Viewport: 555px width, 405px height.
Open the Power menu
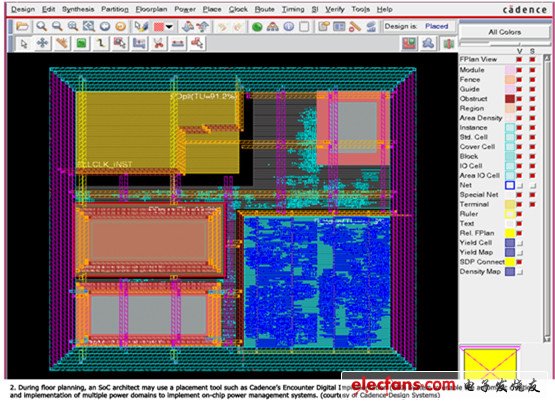[x=185, y=10]
